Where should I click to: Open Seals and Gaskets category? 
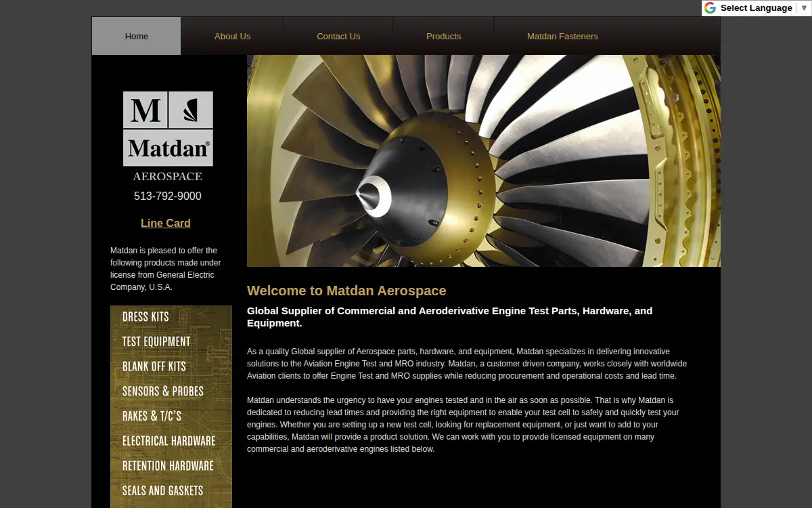pos(162,490)
